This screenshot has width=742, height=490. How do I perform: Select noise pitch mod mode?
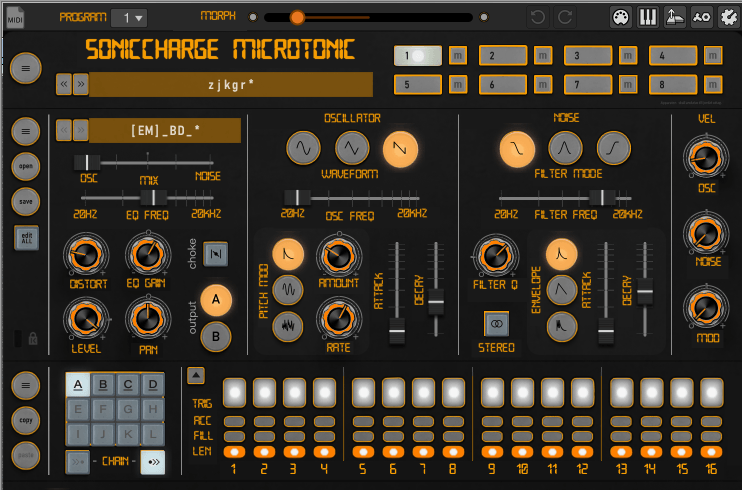click(288, 326)
